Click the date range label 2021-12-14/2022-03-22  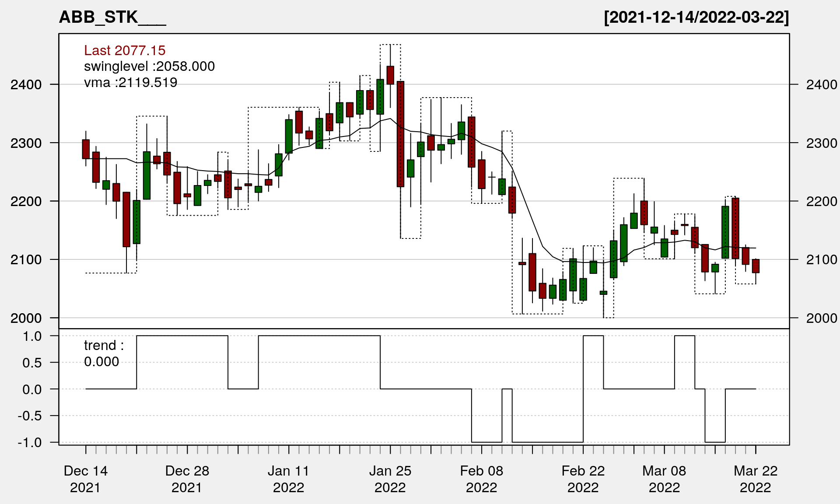[696, 17]
